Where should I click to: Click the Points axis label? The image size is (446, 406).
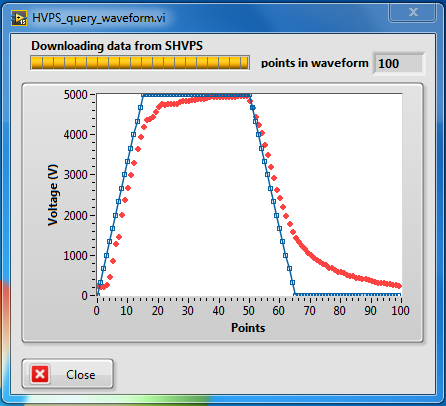[x=248, y=328]
